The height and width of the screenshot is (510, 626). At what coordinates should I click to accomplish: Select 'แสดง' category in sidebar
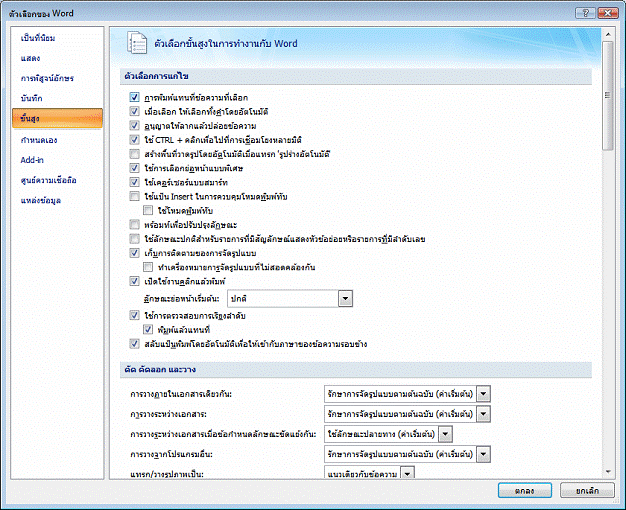point(57,58)
